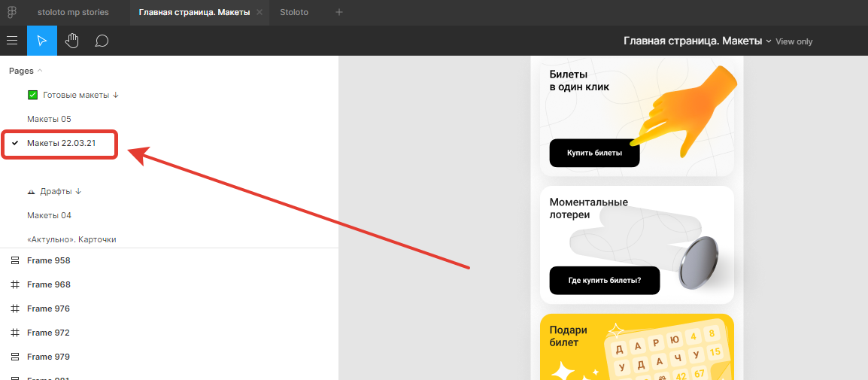The height and width of the screenshot is (380, 868).
Task: Click the Figma logo home icon
Action: tap(12, 12)
